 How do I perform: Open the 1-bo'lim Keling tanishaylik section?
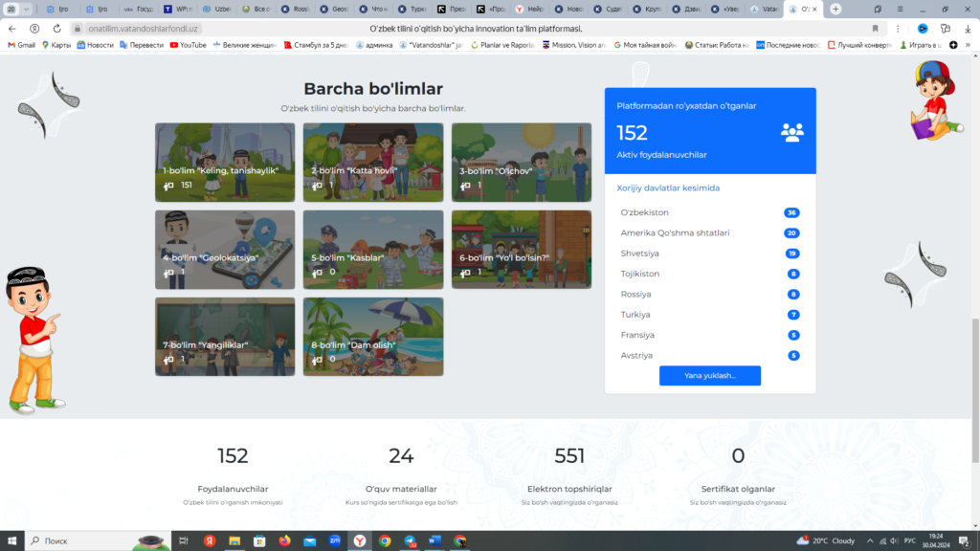click(x=224, y=160)
